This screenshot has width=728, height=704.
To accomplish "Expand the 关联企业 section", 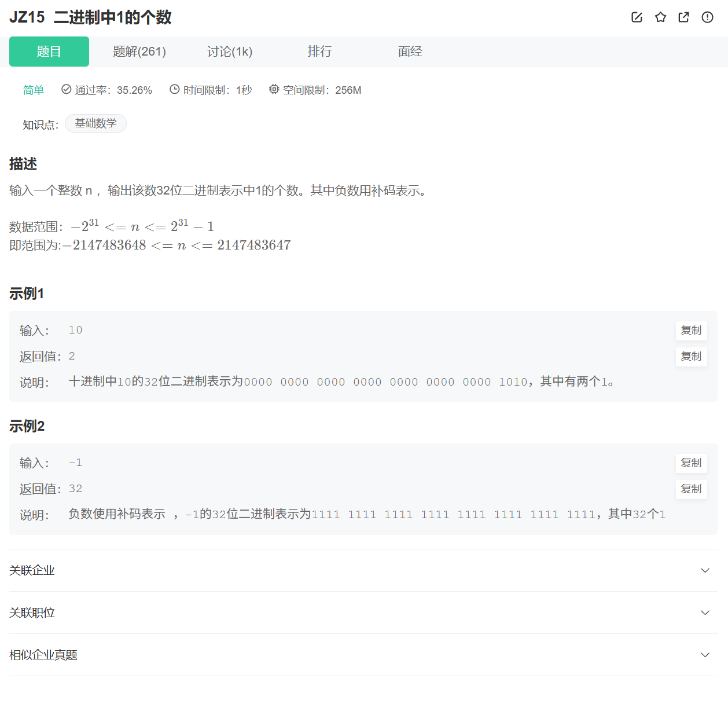I will [x=363, y=570].
